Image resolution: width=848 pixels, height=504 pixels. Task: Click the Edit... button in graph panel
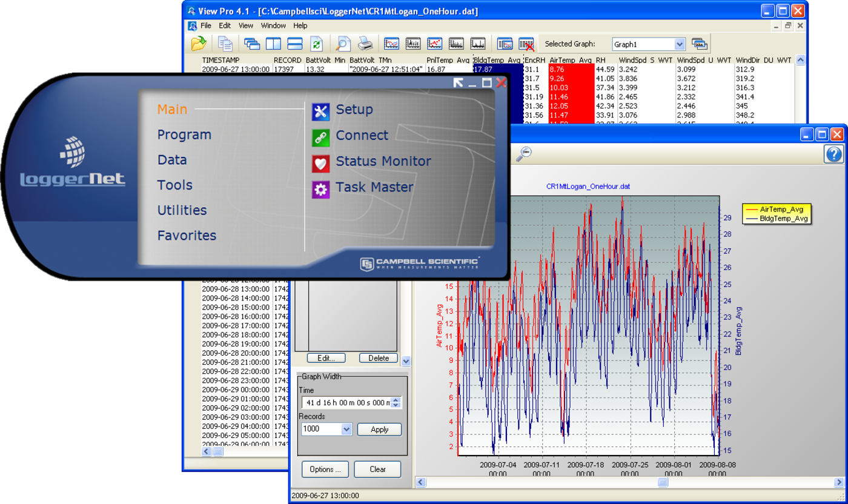(x=326, y=358)
